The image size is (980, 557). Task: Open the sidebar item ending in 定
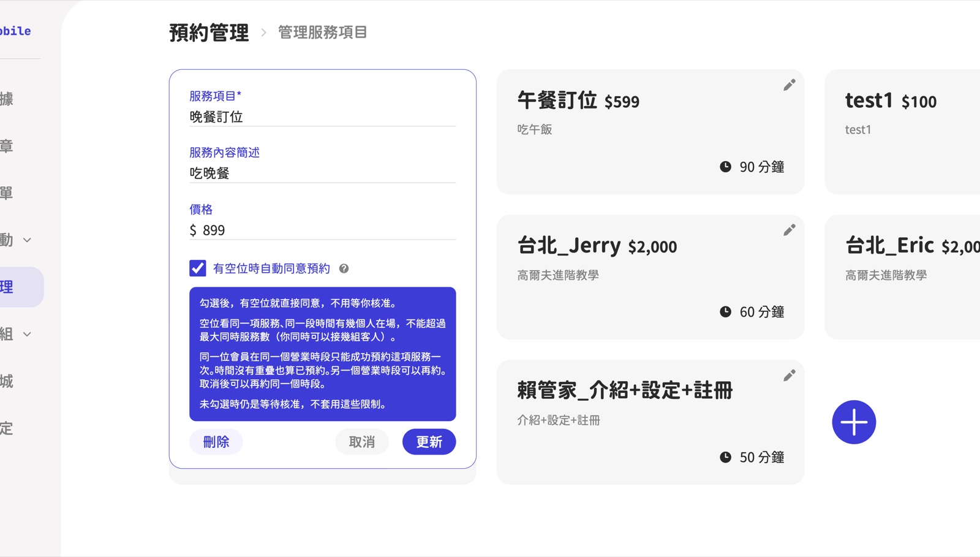tap(7, 428)
